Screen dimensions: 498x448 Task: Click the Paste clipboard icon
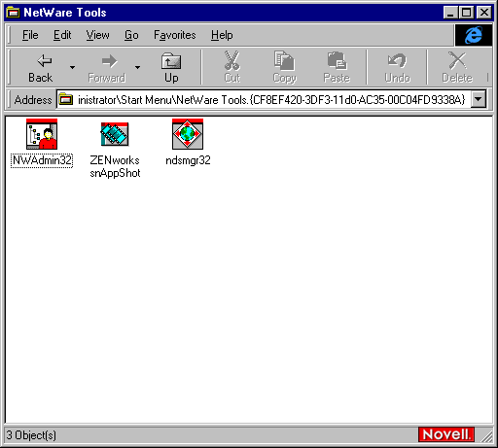pos(337,68)
